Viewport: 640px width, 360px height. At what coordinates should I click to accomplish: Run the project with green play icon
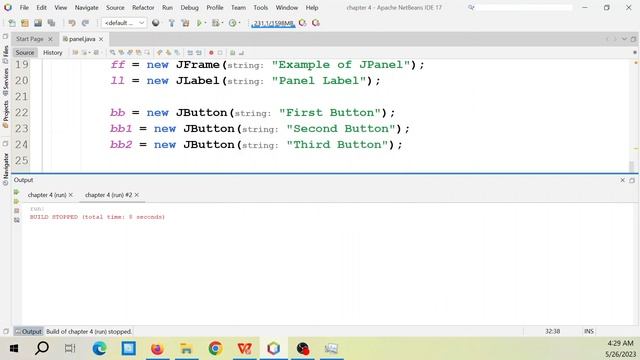[199, 23]
